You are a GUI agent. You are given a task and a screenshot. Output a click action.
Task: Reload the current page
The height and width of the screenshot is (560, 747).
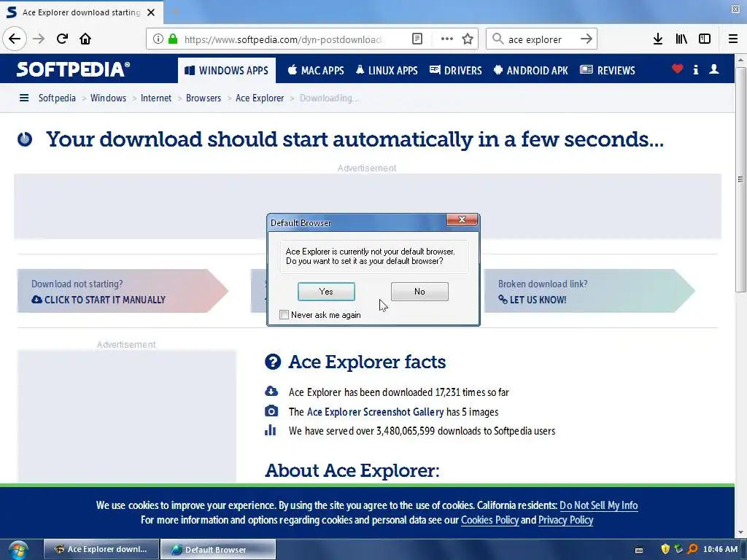point(63,39)
